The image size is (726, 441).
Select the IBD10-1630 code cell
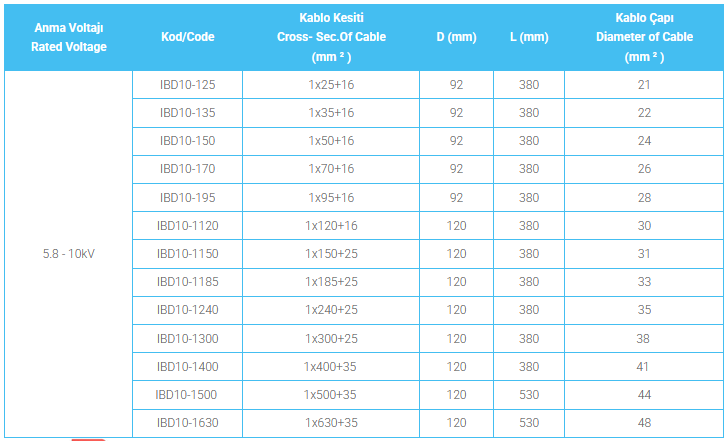[187, 423]
